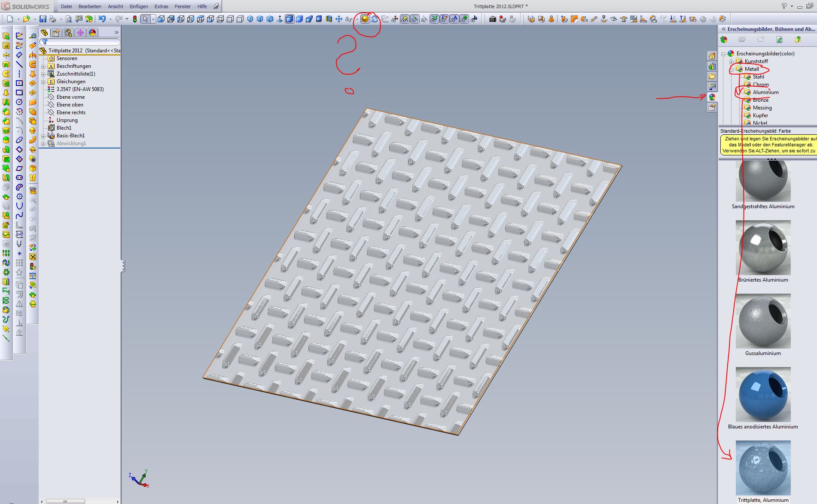Switch to the DimXpertManager tab icon
Image resolution: width=817 pixels, height=504 pixels.
(80, 33)
